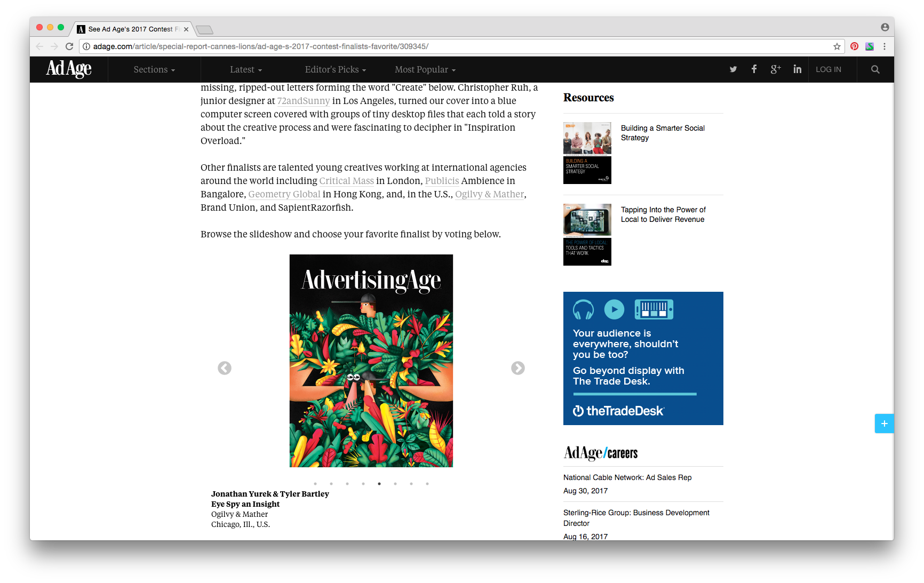The image size is (924, 583).
Task: Open Building a Smarter Social Strategy resource
Action: point(663,133)
